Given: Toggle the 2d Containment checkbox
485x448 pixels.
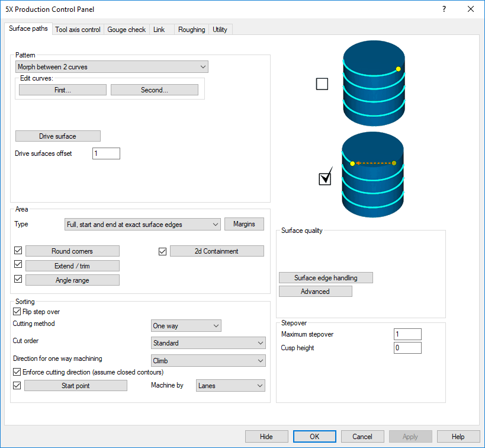Looking at the screenshot, I should pos(163,251).
